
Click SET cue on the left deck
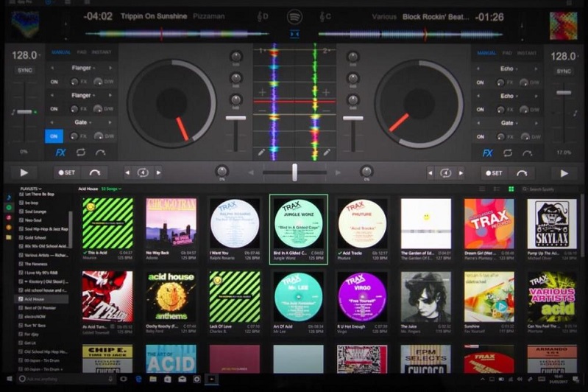(67, 172)
